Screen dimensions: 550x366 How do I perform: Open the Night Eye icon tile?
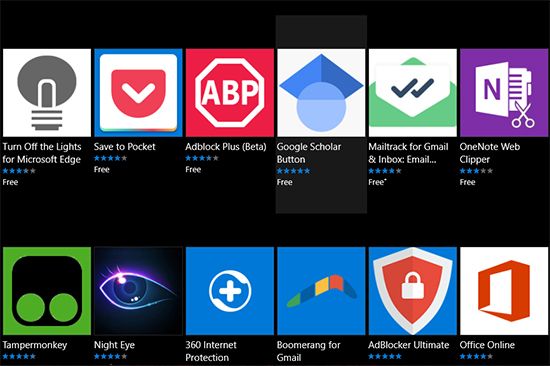coord(138,291)
